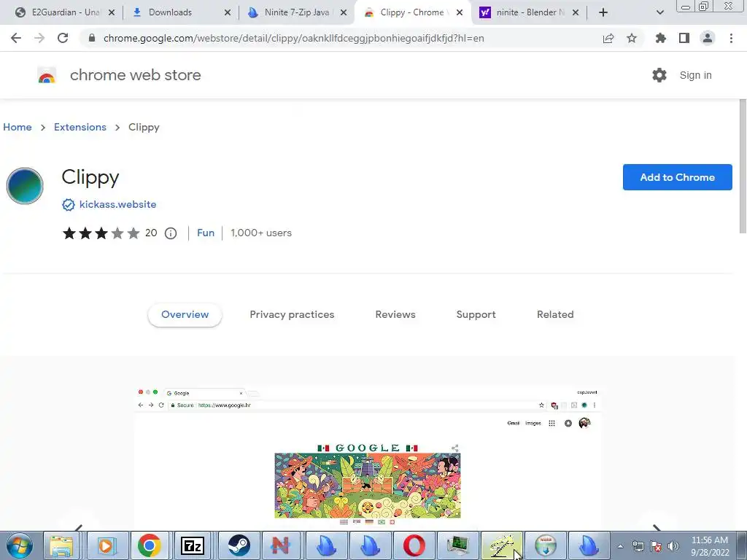Click the star rating for Clippy
747x560 pixels.
(x=101, y=233)
